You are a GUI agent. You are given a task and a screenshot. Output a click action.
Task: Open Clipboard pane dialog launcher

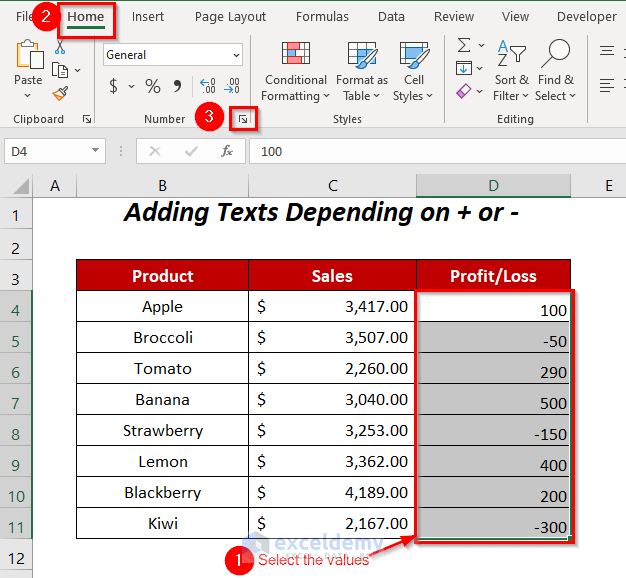[x=87, y=120]
